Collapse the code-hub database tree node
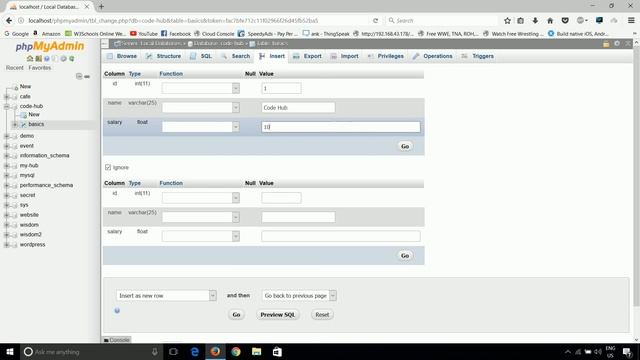The image size is (640, 360). pos(7,106)
